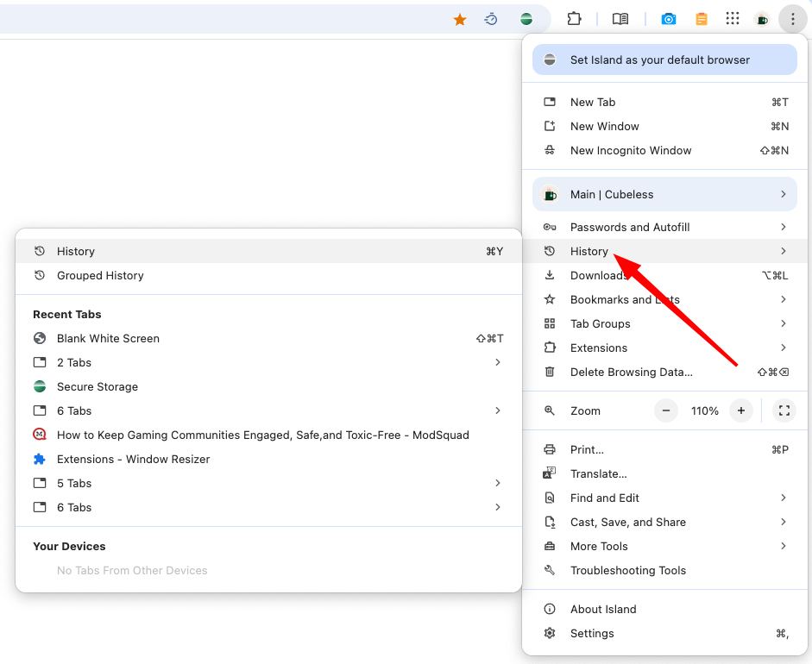Expand the Main | Cubeless profile submenu
The height and width of the screenshot is (664, 812).
(664, 194)
